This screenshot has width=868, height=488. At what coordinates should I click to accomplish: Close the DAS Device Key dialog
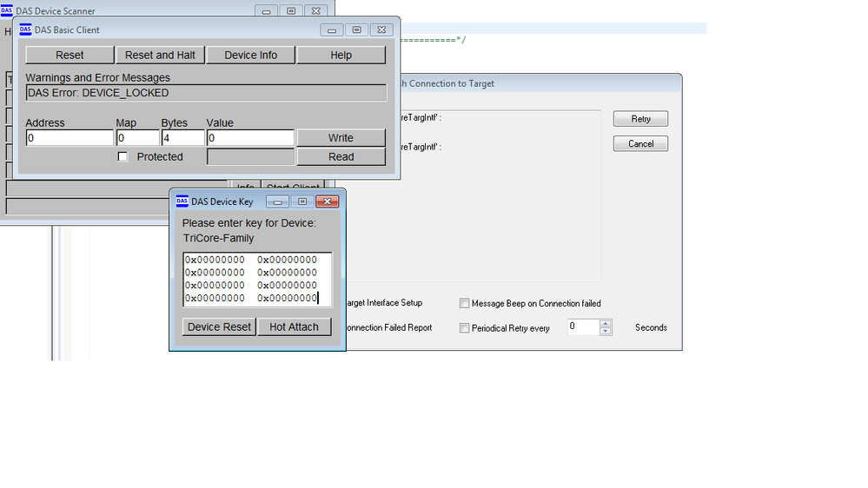click(328, 201)
